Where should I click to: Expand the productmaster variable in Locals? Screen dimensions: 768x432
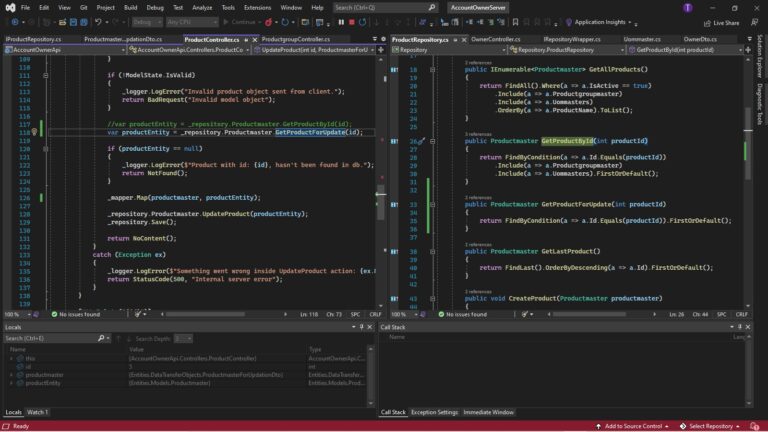point(12,375)
